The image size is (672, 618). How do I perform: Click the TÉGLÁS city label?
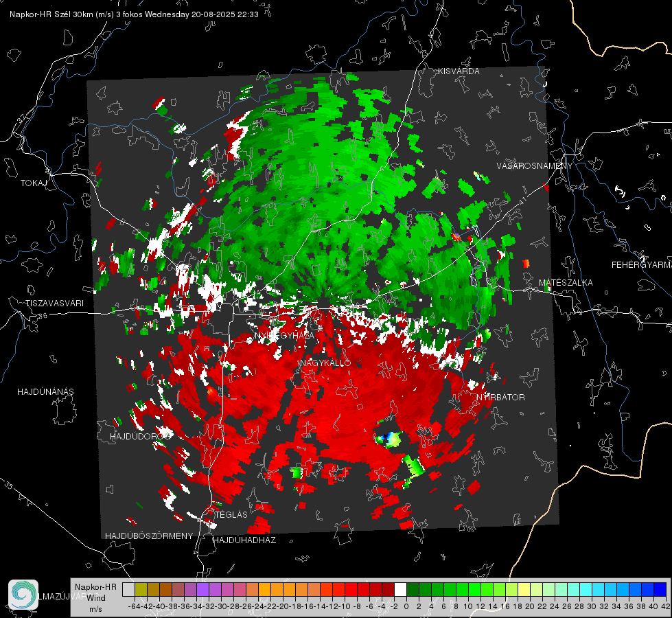point(231,515)
